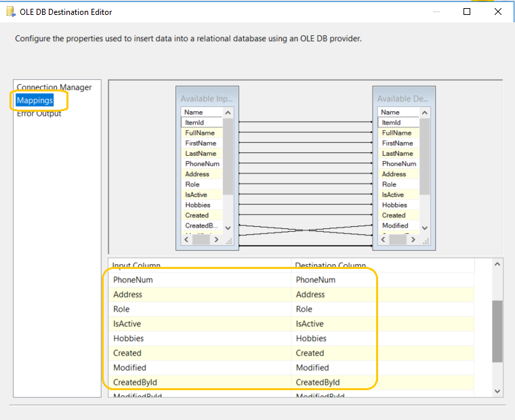
Task: Select Role in Available Input Columns
Action: point(202,184)
